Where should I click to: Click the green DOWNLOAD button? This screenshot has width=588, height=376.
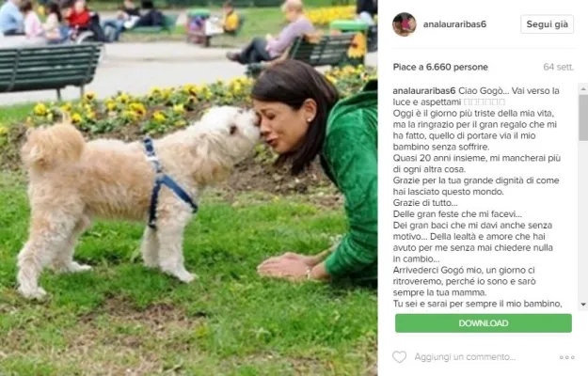pyautogui.click(x=484, y=323)
